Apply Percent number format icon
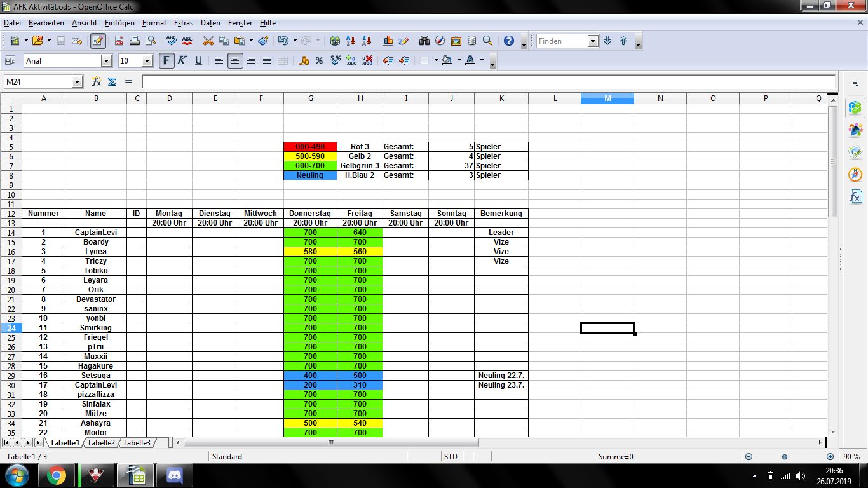Screen dimensions: 868x488 click(x=320, y=60)
